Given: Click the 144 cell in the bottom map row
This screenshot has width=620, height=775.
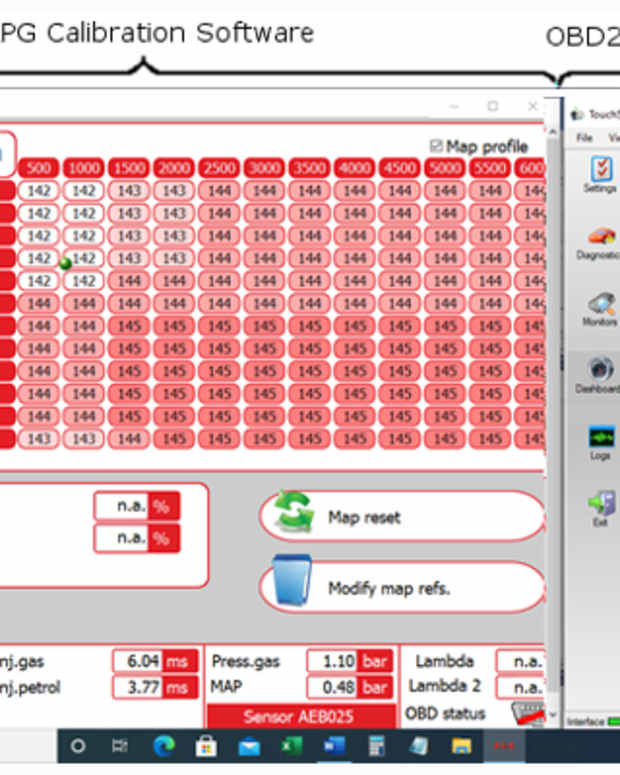Looking at the screenshot, I should pyautogui.click(x=129, y=438).
